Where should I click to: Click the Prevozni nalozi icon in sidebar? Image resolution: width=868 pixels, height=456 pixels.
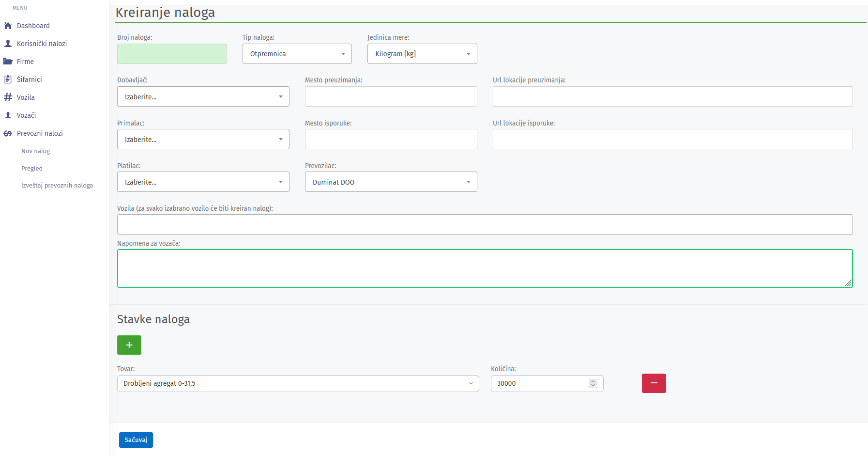click(8, 133)
